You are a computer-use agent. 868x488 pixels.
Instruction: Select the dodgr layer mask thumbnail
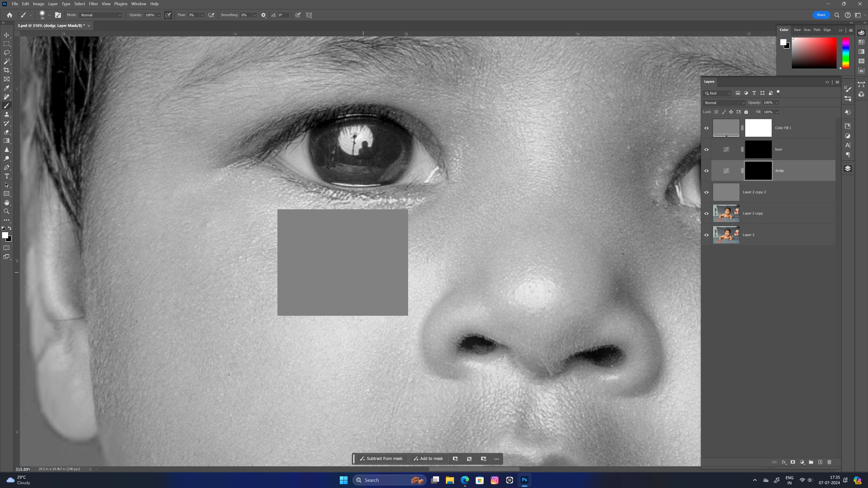click(758, 171)
